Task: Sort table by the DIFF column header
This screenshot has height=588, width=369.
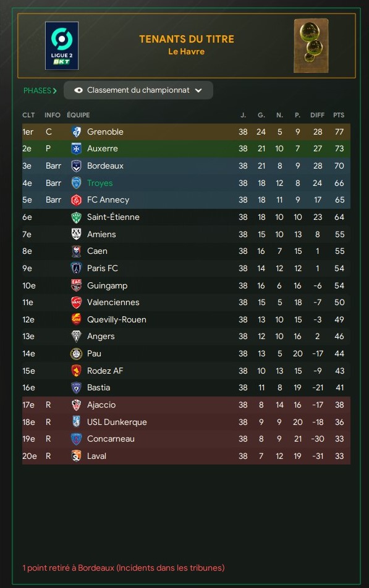Action: coord(317,115)
